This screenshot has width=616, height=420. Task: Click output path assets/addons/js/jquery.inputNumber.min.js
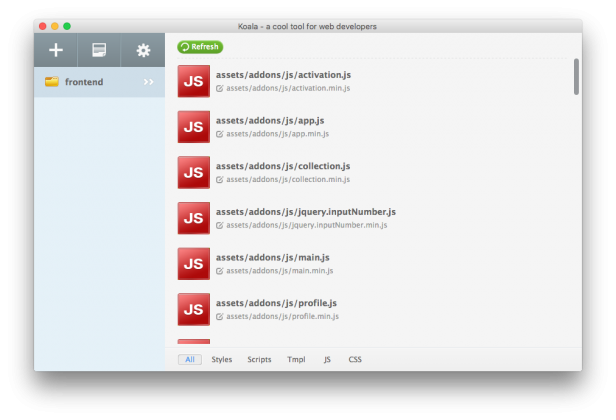coord(307,225)
